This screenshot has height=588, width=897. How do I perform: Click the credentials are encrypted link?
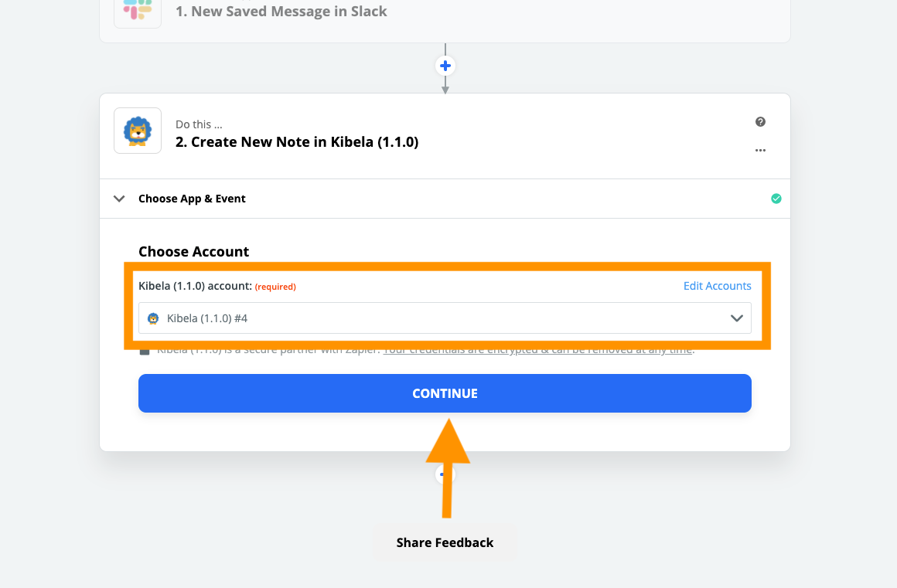(x=537, y=351)
